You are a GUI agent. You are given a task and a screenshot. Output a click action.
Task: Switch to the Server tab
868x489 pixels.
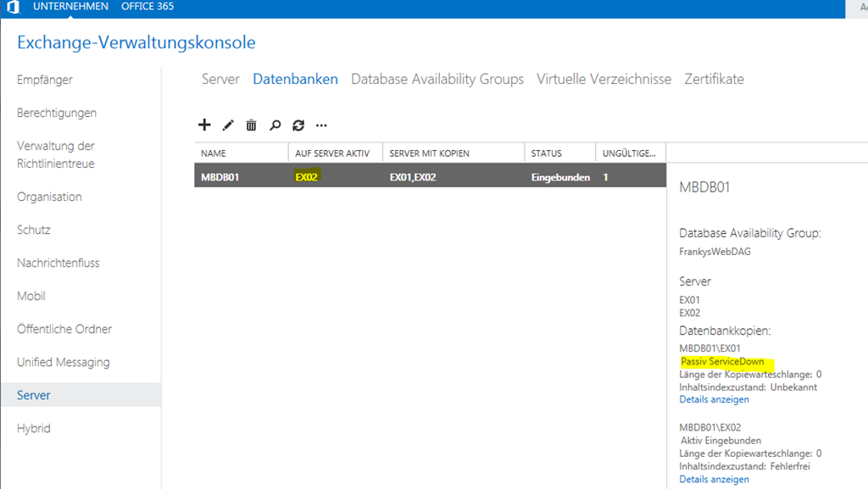pos(220,79)
